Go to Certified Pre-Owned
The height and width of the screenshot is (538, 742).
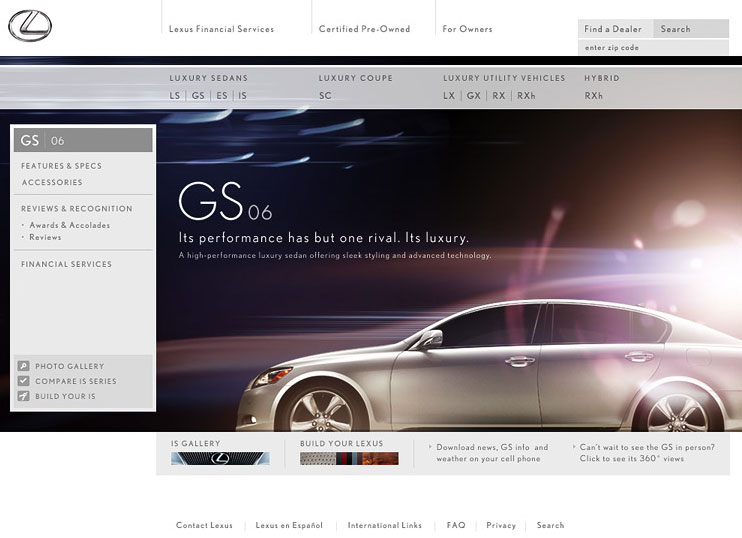point(364,29)
